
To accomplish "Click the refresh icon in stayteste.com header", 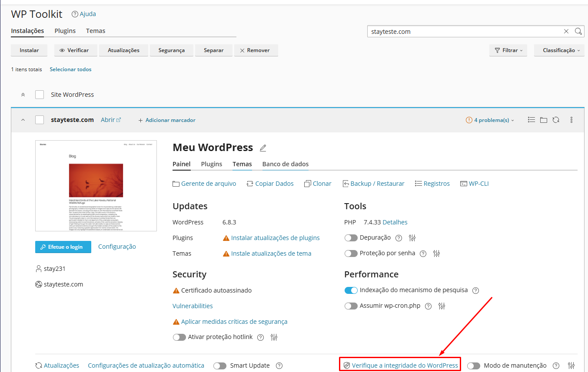I will [556, 120].
